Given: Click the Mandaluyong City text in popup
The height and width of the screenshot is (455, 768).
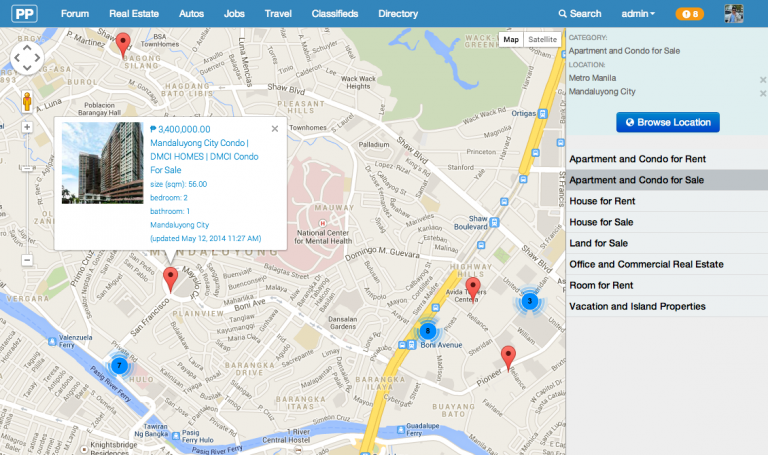Looking at the screenshot, I should pyautogui.click(x=179, y=225).
